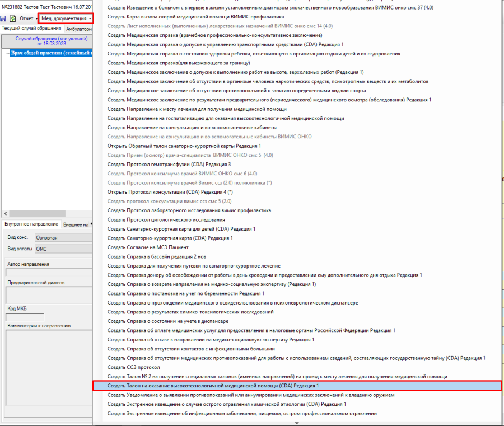Select Создать Справка о результатах химико-токсилогических исследований
The image size is (504, 426).
click(x=190, y=312)
